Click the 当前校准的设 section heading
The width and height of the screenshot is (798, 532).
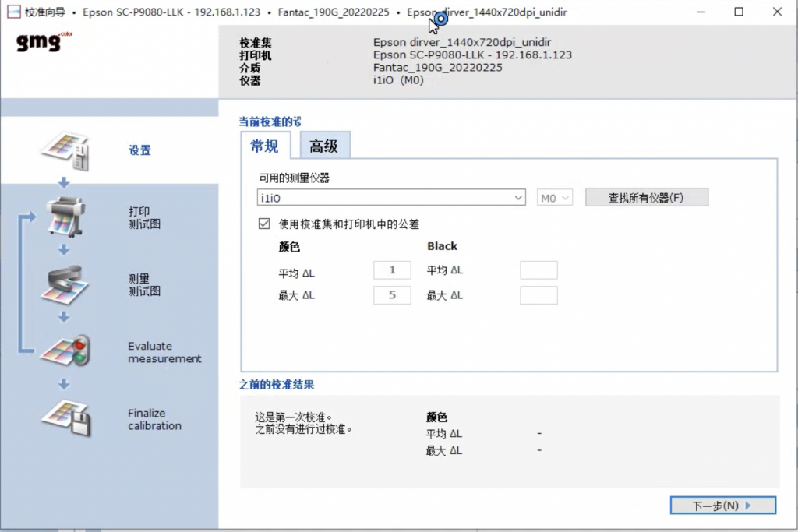[x=270, y=122]
